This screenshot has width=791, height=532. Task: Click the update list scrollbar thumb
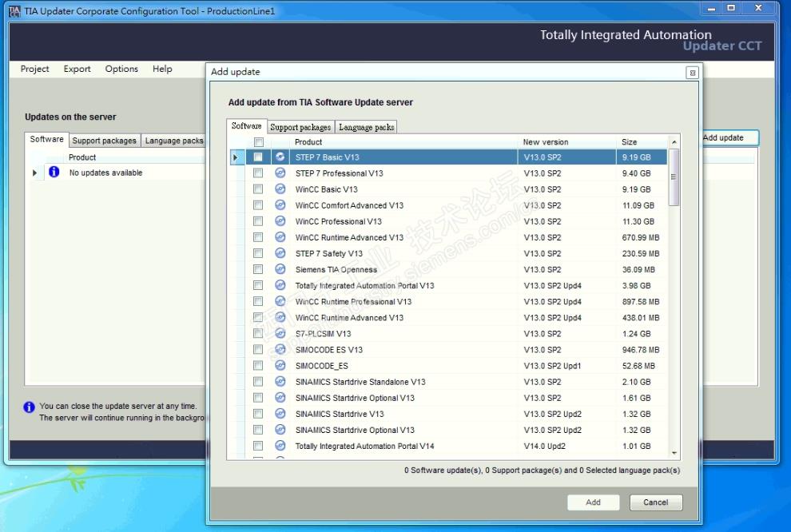(674, 177)
